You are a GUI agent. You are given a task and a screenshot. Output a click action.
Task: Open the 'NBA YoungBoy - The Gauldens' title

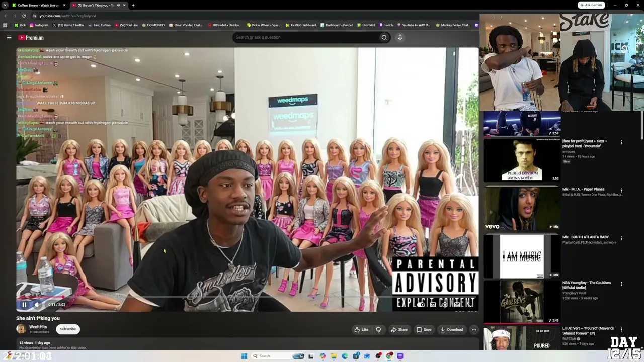(587, 285)
